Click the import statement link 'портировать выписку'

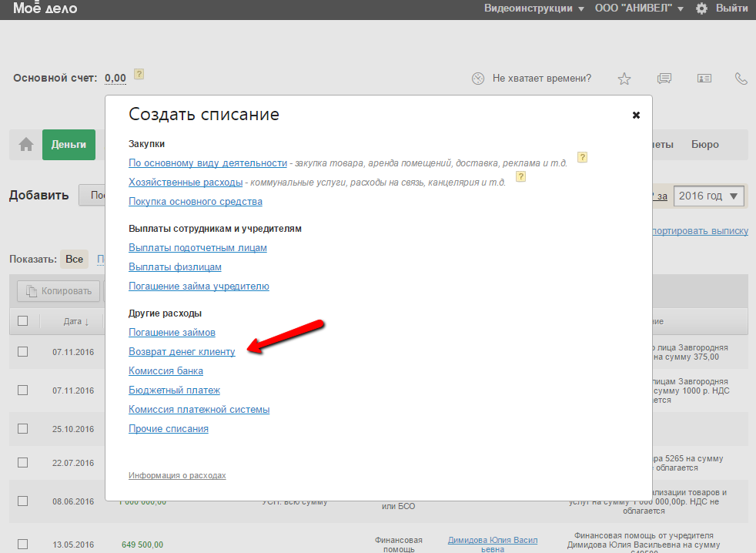click(700, 230)
